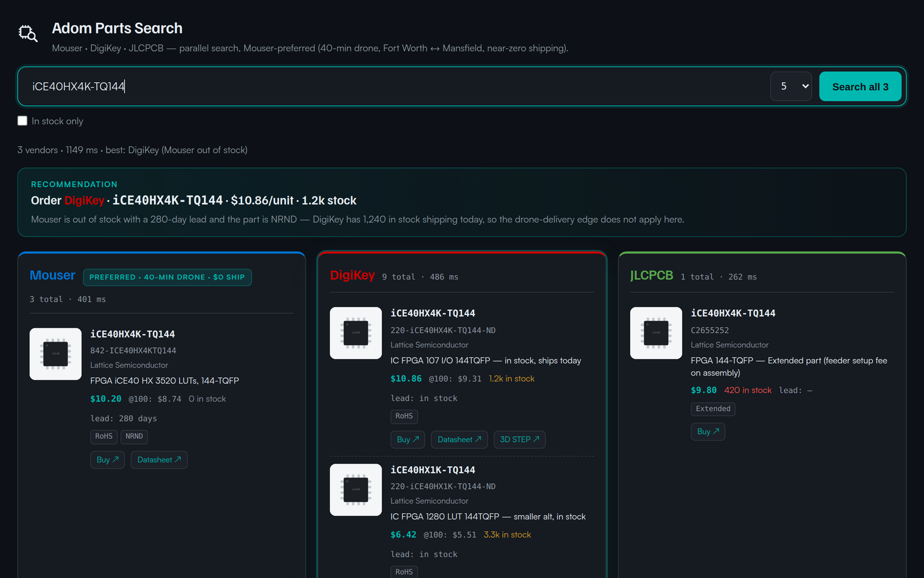
Task: Click the lead: 280 days text
Action: pyautogui.click(x=124, y=418)
